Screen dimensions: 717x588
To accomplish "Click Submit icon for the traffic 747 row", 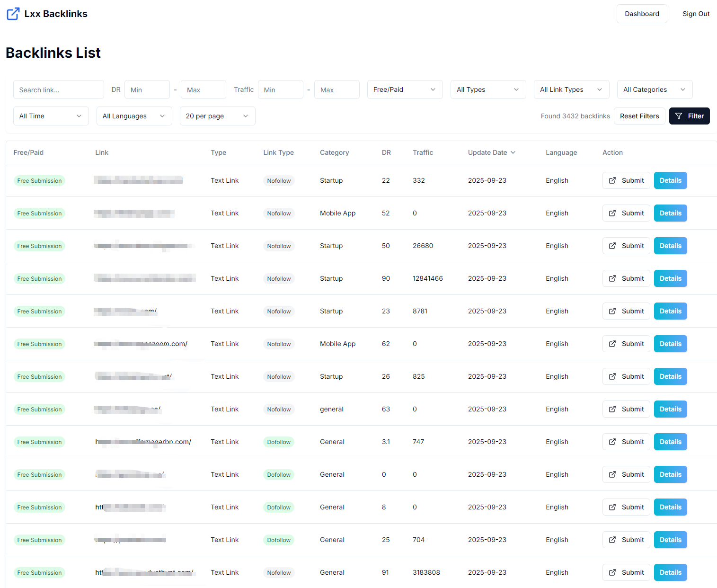I will pyautogui.click(x=612, y=442).
